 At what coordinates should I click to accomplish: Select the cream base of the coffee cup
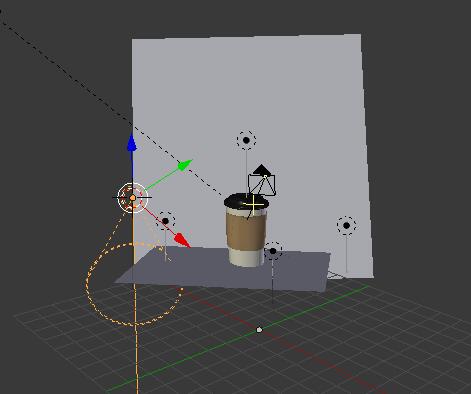[247, 258]
